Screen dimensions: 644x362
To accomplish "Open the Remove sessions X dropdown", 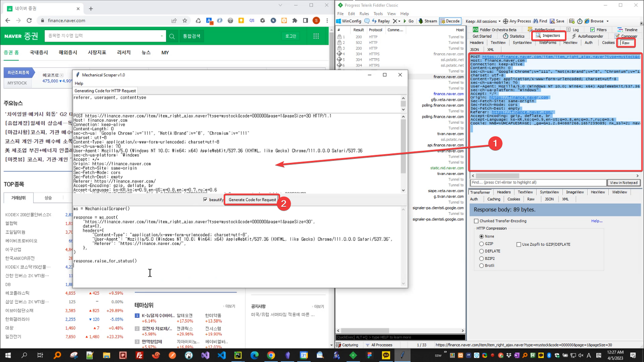I will (x=396, y=21).
